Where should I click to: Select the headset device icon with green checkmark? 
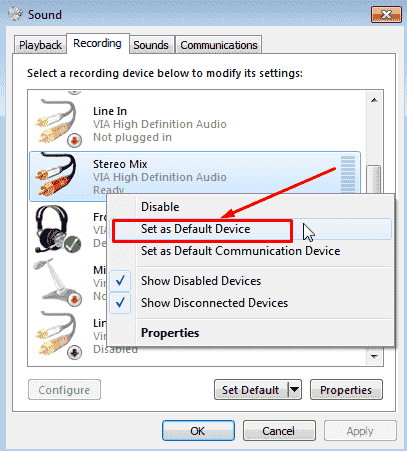pyautogui.click(x=58, y=229)
